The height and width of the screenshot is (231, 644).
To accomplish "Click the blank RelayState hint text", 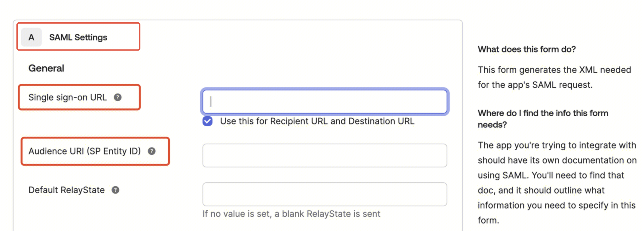I will pos(291,214).
